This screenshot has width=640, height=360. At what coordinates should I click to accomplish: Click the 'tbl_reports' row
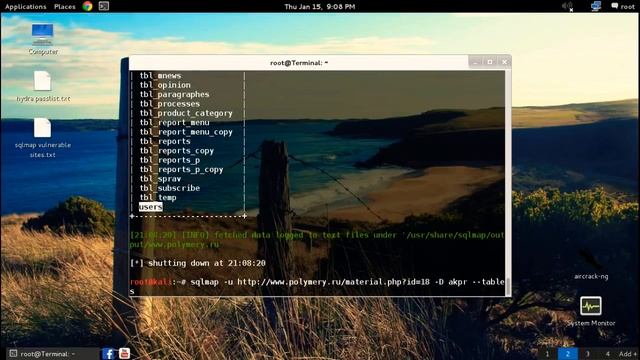pyautogui.click(x=165, y=141)
